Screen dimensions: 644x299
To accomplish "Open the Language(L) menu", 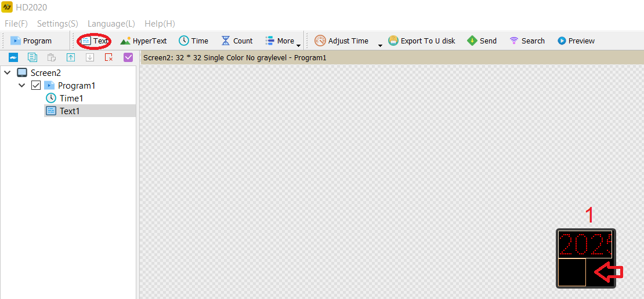I will click(111, 24).
